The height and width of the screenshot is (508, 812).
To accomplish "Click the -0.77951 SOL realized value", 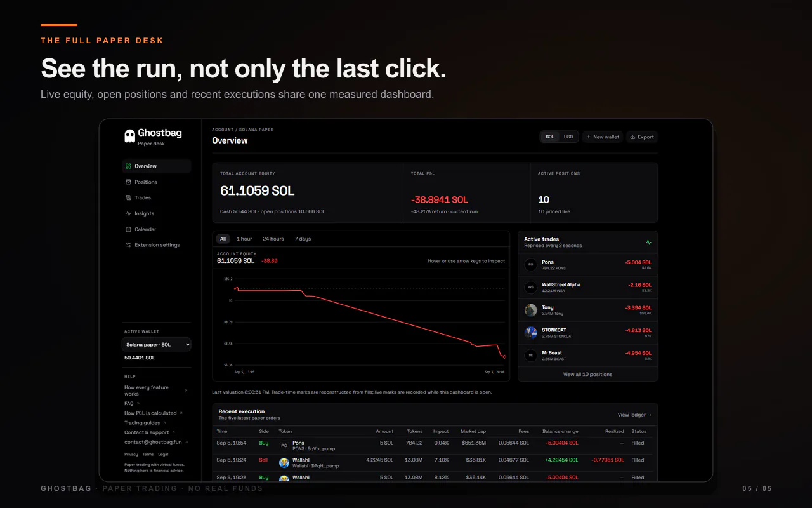I will click(x=608, y=460).
